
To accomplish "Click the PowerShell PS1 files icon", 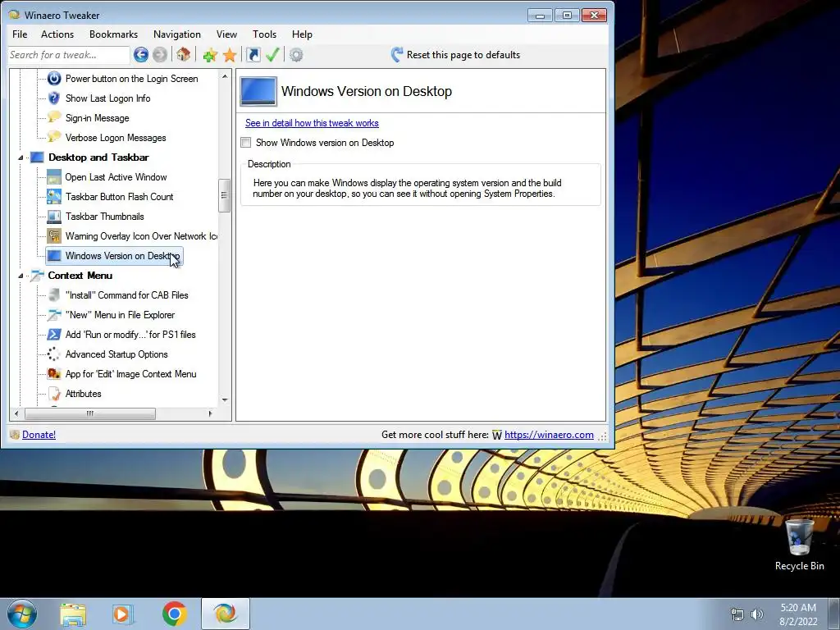I will coord(54,335).
